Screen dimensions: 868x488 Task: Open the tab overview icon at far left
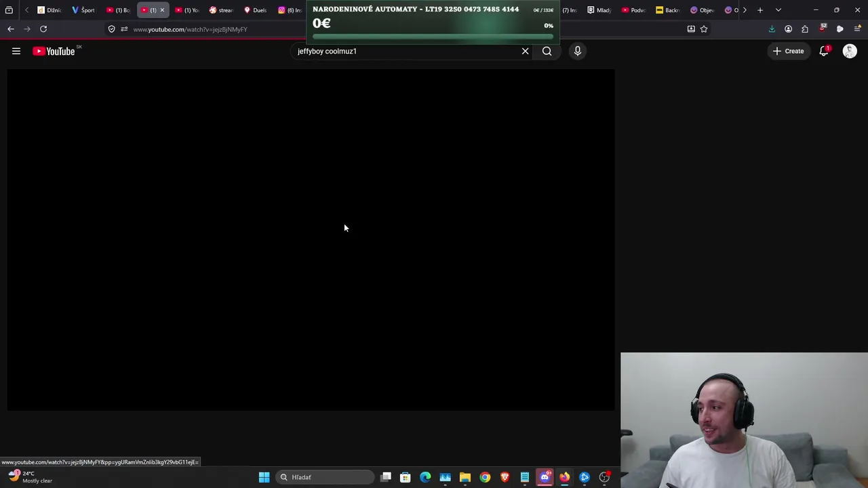(x=9, y=10)
